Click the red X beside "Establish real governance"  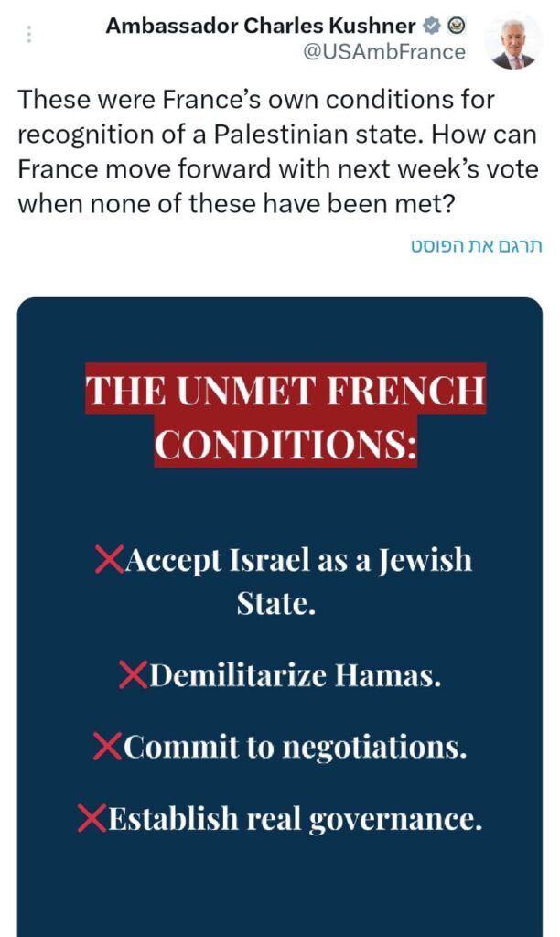click(x=92, y=817)
